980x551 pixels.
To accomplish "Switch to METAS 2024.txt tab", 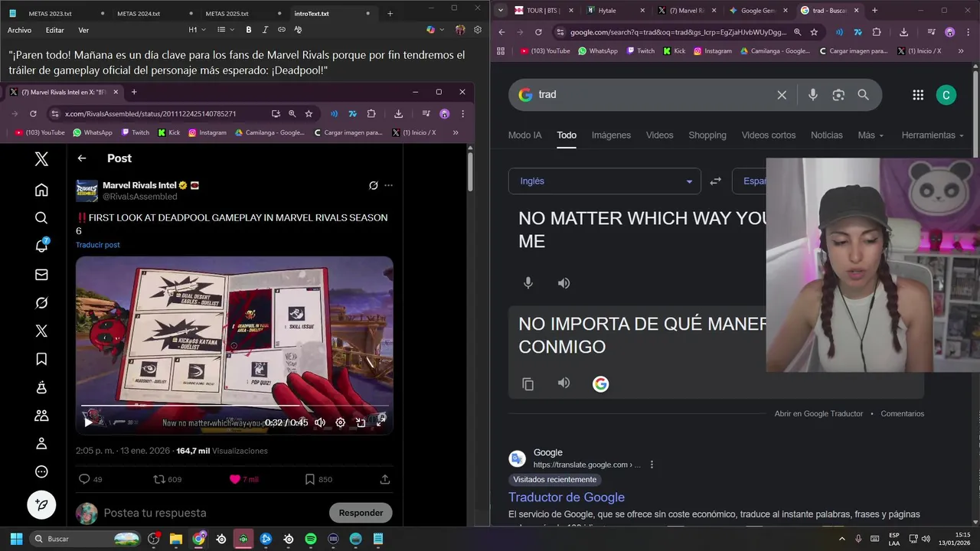I will point(139,13).
